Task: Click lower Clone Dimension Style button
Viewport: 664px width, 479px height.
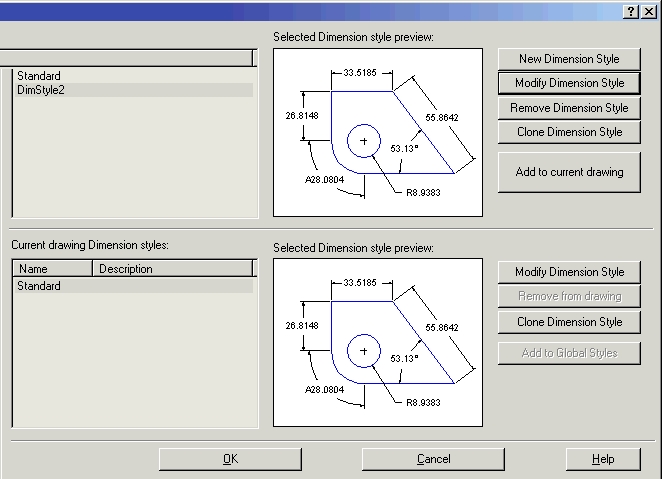Action: (569, 322)
